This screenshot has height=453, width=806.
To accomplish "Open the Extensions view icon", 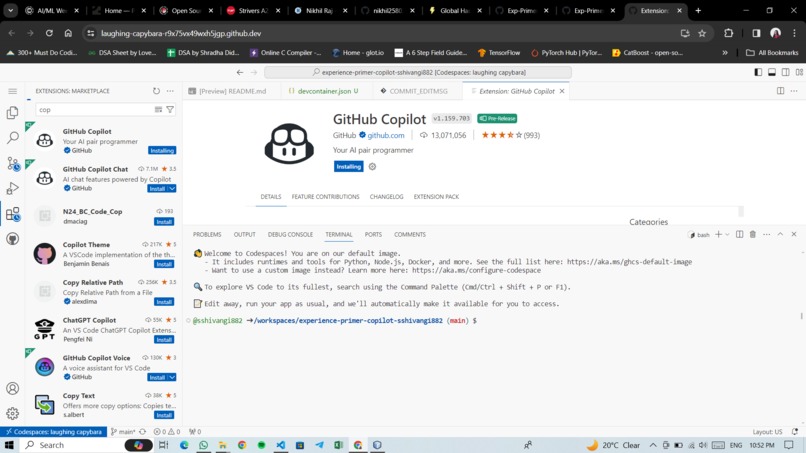I will [x=13, y=214].
